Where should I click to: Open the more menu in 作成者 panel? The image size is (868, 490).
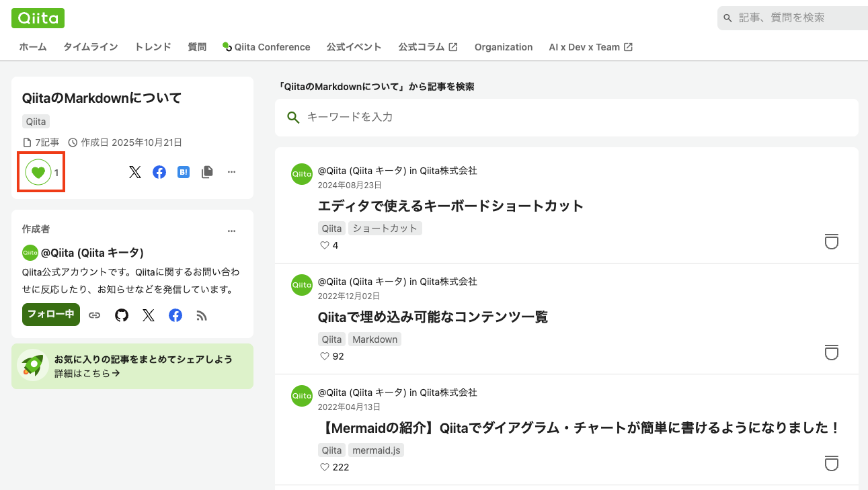click(231, 231)
